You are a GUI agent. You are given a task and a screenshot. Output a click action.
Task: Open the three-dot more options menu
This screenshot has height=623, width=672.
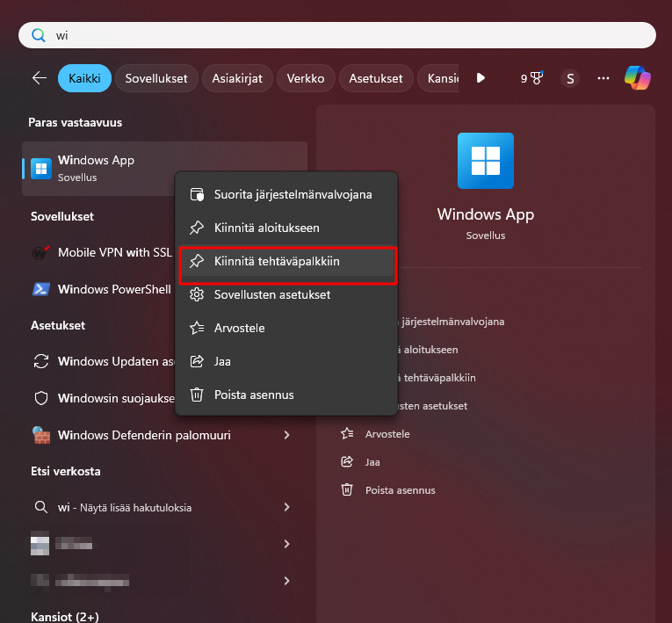tap(603, 78)
